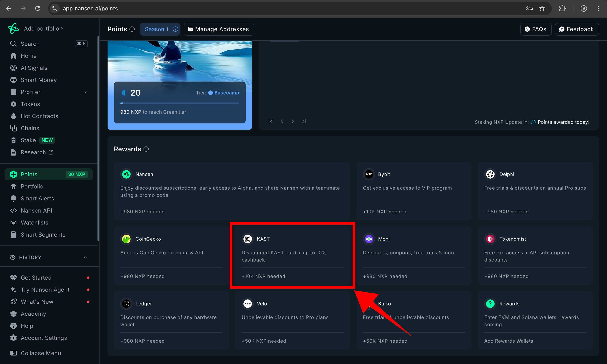Image resolution: width=607 pixels, height=364 pixels.
Task: Expand the Profiler submenu chevron
Action: click(x=85, y=92)
